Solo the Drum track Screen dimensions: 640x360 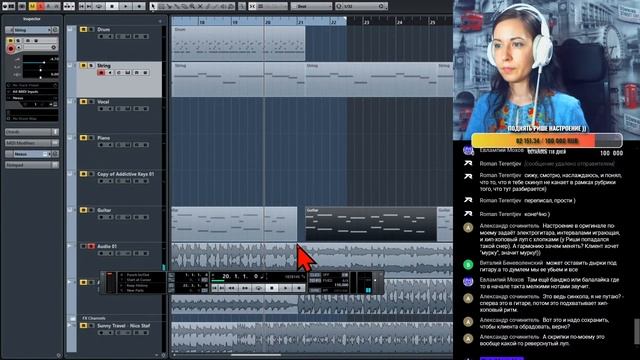pyautogui.click(x=91, y=29)
